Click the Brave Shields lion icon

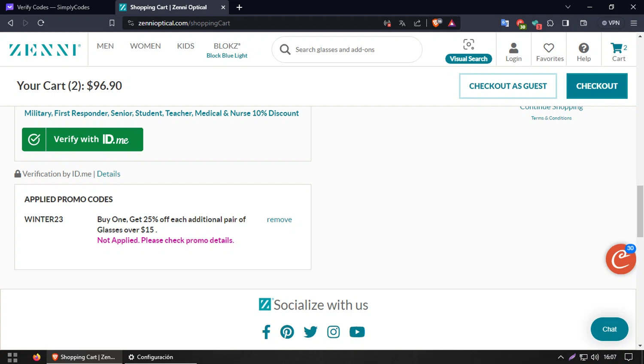click(x=436, y=23)
